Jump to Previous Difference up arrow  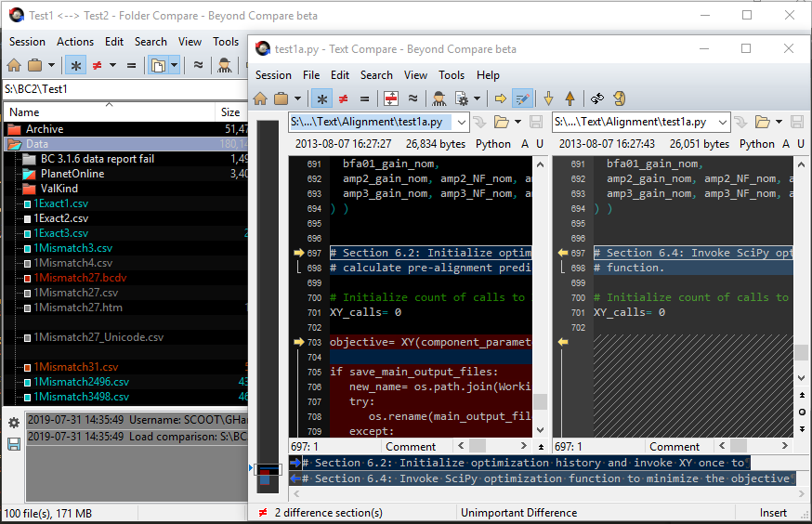(x=570, y=98)
